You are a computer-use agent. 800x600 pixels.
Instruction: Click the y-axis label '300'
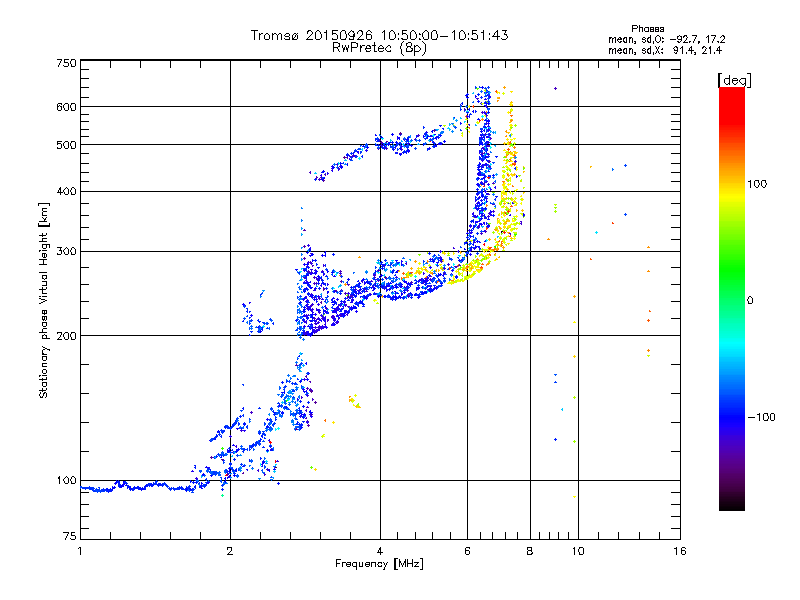click(x=66, y=252)
